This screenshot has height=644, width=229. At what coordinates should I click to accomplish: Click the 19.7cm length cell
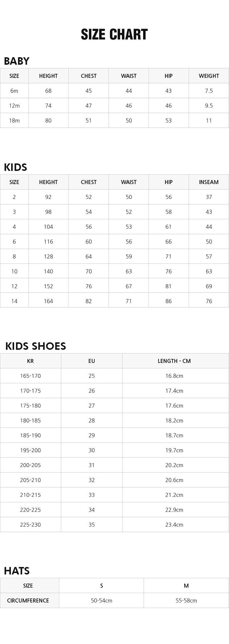[x=174, y=450]
